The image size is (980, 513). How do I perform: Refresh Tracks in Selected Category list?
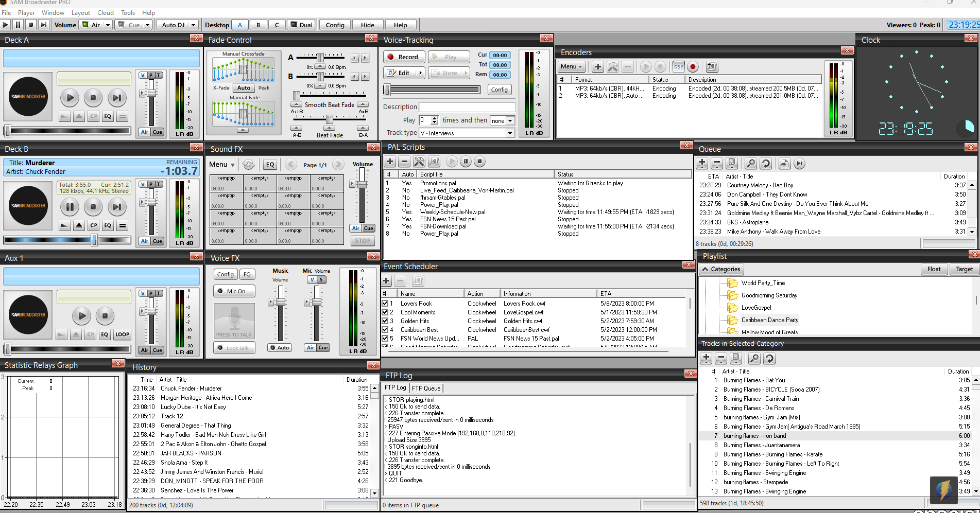pyautogui.click(x=769, y=359)
